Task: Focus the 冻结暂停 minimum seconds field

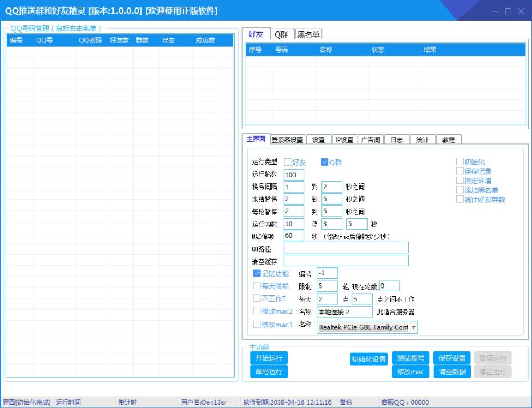Action: 294,199
